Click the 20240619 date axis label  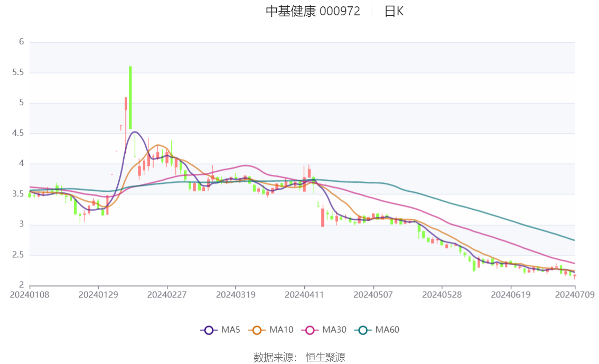[511, 295]
